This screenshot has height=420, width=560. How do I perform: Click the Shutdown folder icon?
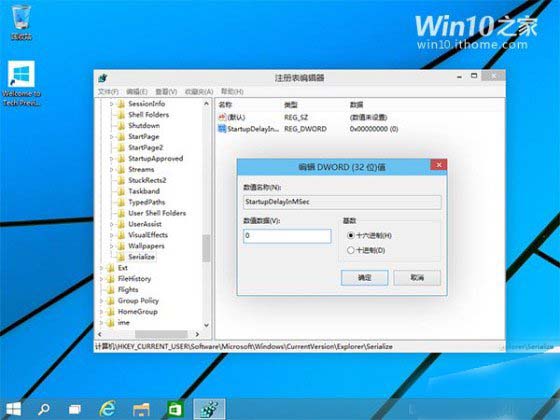coord(121,125)
